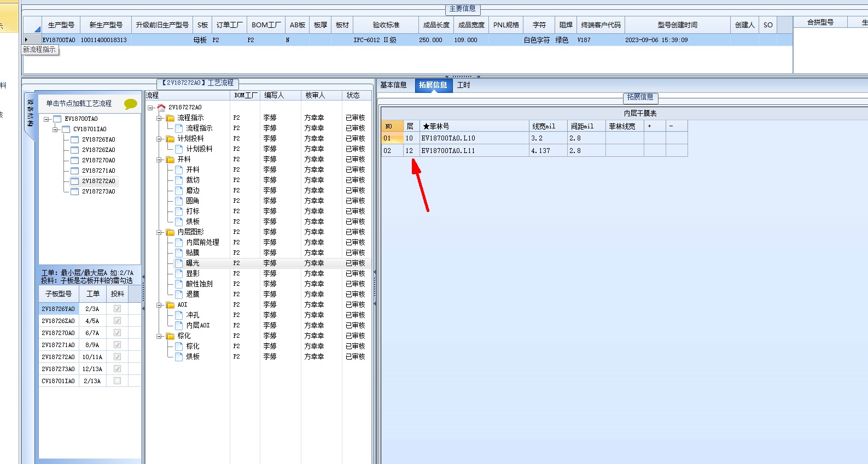Click the document icon of 打标 step

click(179, 211)
